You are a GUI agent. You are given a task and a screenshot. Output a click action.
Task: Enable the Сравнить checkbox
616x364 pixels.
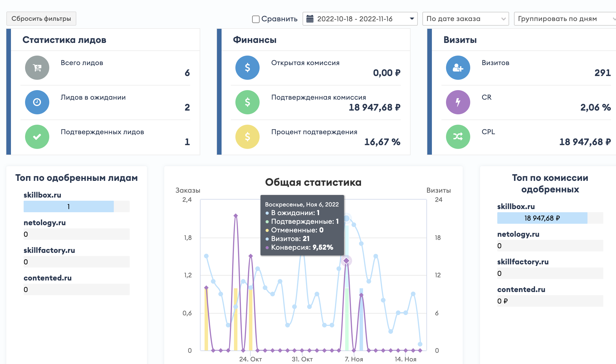tap(256, 19)
